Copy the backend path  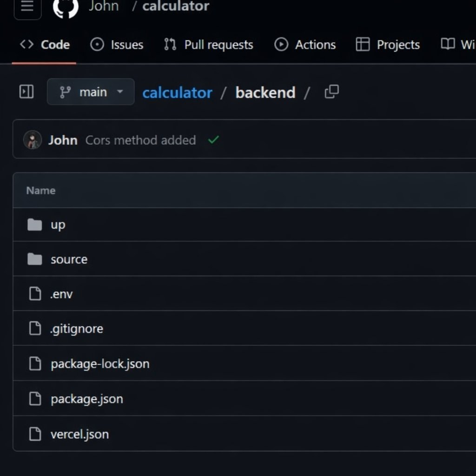click(x=331, y=92)
